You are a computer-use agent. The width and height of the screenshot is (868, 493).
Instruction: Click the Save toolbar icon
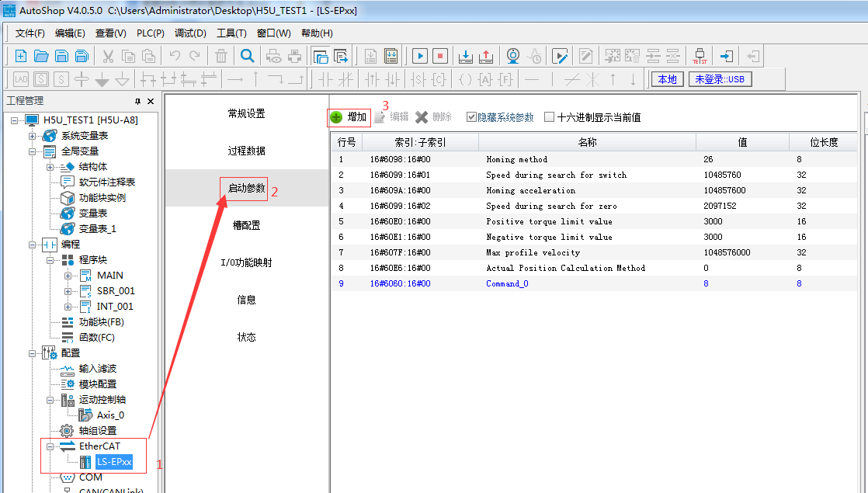[61, 56]
